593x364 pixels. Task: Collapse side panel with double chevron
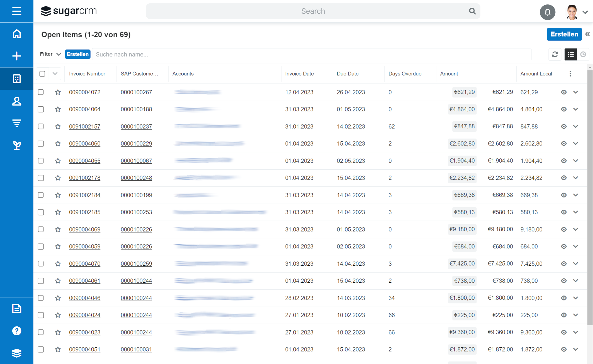click(x=587, y=34)
